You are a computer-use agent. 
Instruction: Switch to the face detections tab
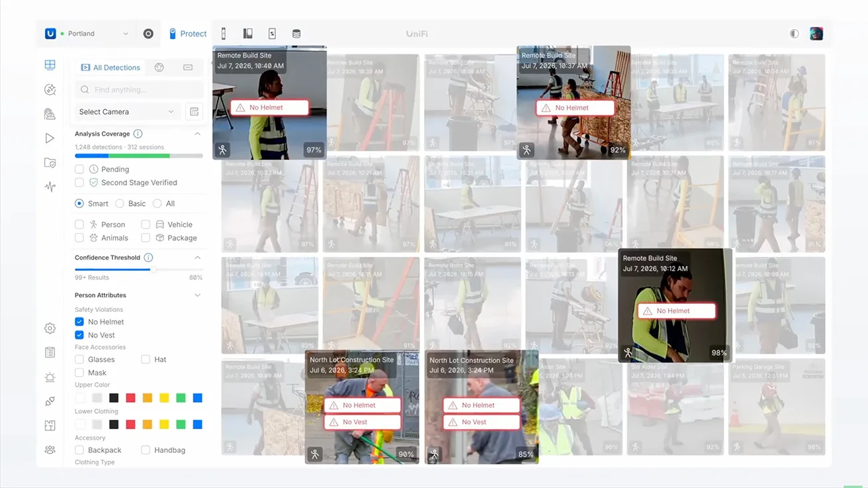point(159,68)
